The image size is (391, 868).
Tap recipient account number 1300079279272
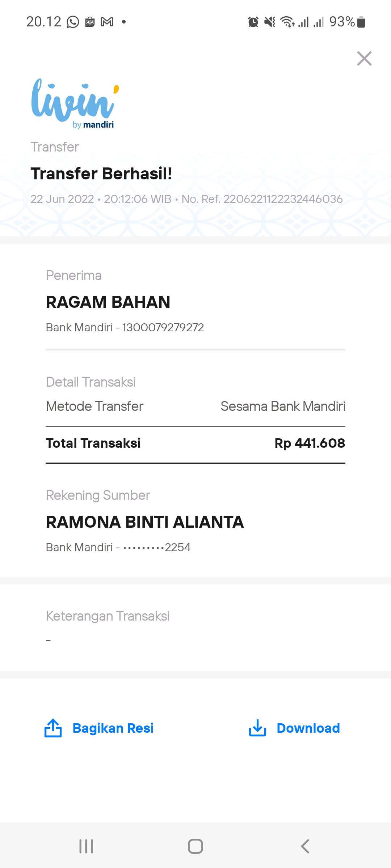163,327
